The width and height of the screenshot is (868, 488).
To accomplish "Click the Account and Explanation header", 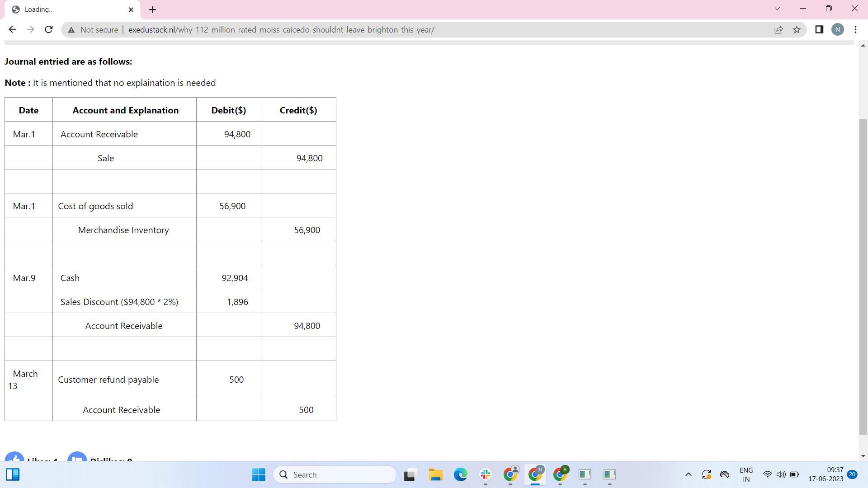I will point(126,110).
